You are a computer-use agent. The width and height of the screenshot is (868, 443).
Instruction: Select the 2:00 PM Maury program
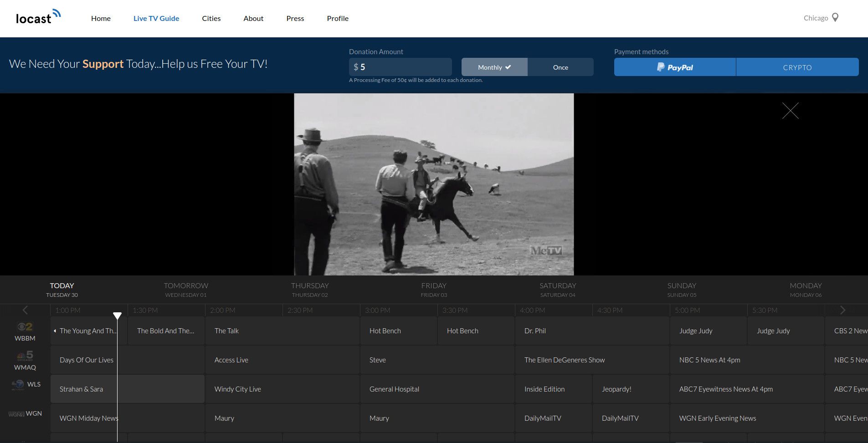pyautogui.click(x=282, y=418)
